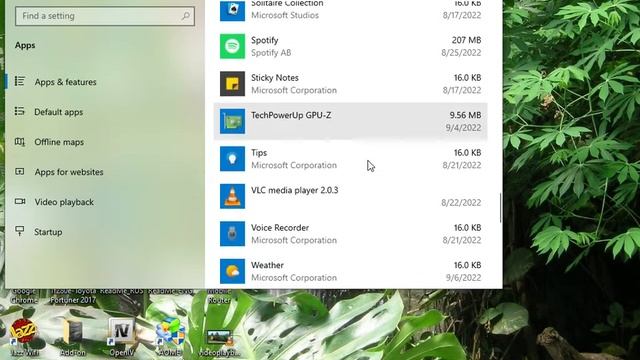Click the search magnifier in Find a setting

(186, 16)
